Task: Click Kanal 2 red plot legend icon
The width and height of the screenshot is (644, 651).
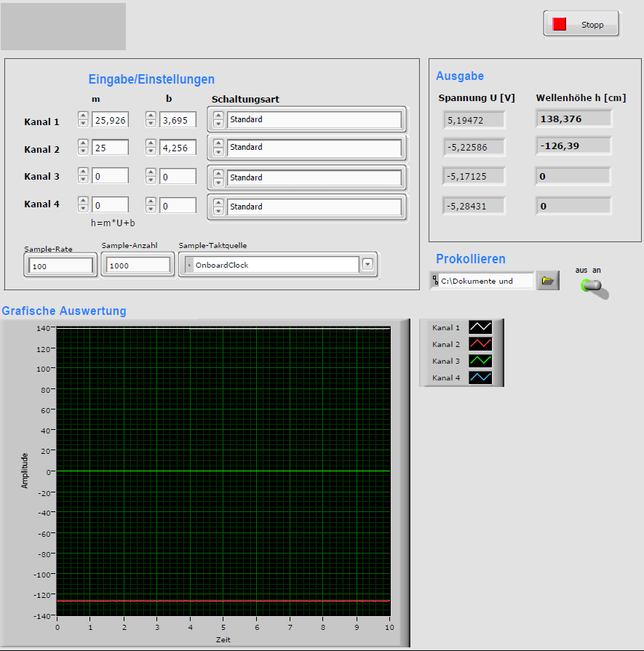Action: pyautogui.click(x=480, y=344)
